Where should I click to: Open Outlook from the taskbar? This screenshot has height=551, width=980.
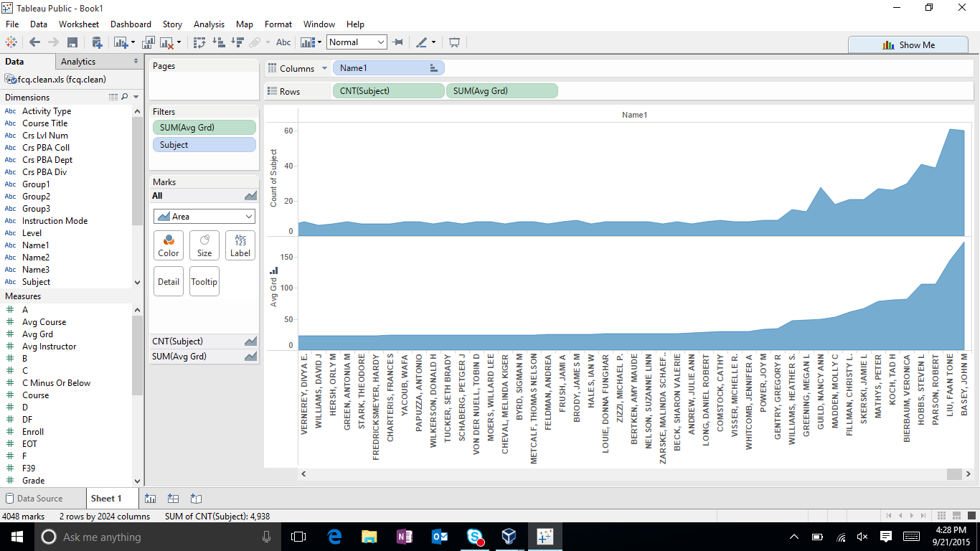[x=440, y=537]
